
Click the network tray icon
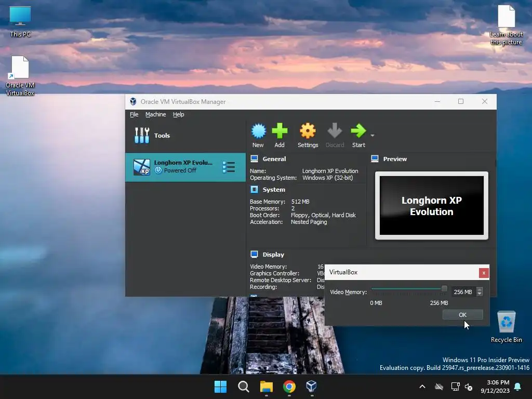pos(455,387)
